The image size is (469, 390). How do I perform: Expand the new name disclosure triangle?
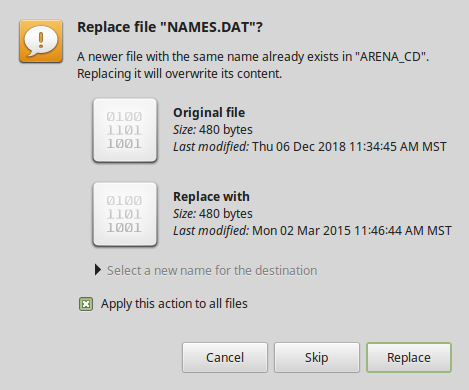[x=97, y=270]
